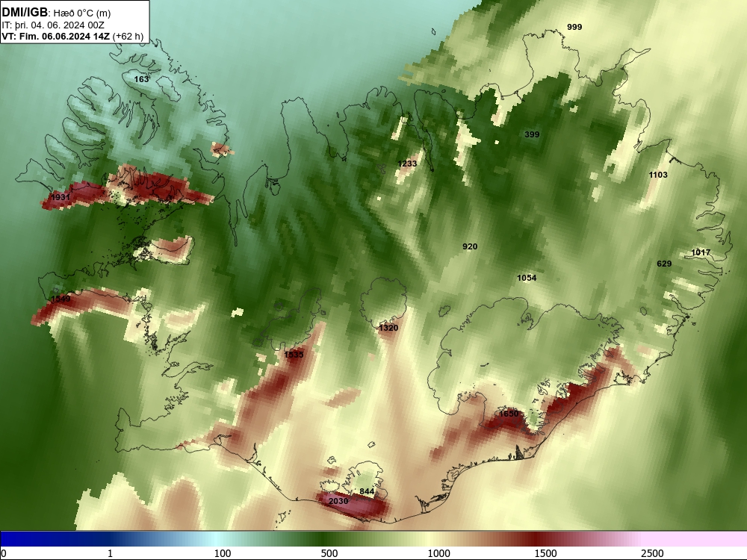Viewport: 747px width, 560px height.
Task: Click the 844 value at Mýrdalsjökull
Action: coord(367,491)
